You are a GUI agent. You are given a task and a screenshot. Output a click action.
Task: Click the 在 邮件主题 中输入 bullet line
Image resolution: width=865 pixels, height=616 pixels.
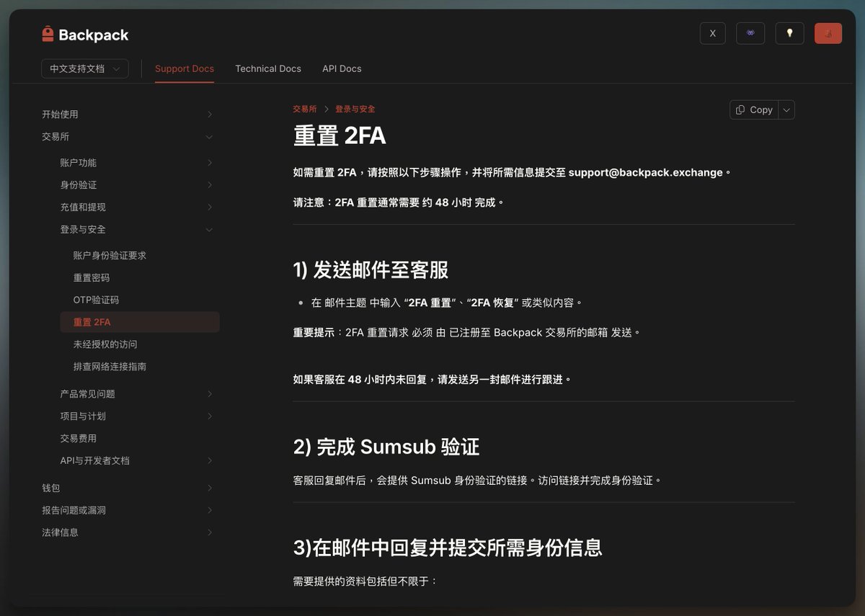[x=446, y=303]
